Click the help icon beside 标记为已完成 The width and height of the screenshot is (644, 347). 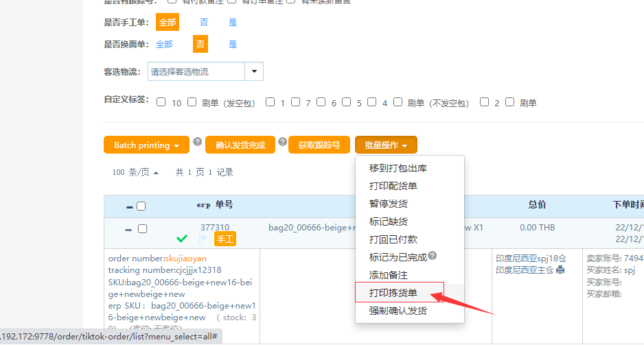tap(432, 256)
